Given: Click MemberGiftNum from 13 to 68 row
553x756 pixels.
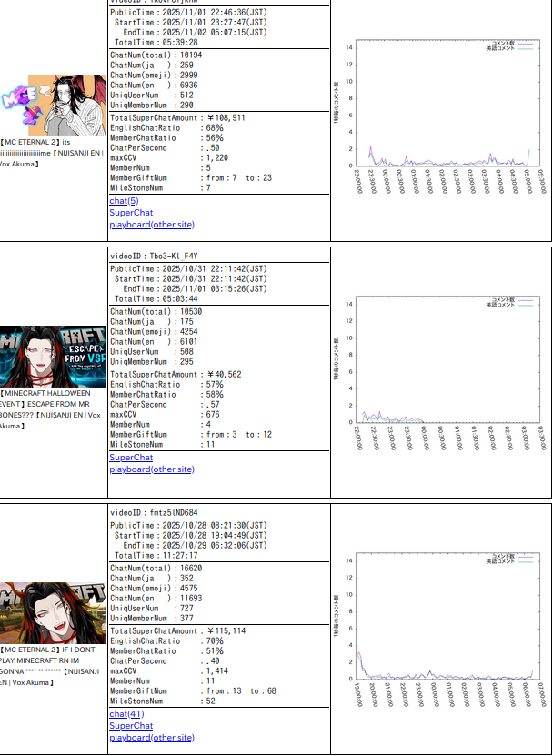Looking at the screenshot, I should 194,690.
